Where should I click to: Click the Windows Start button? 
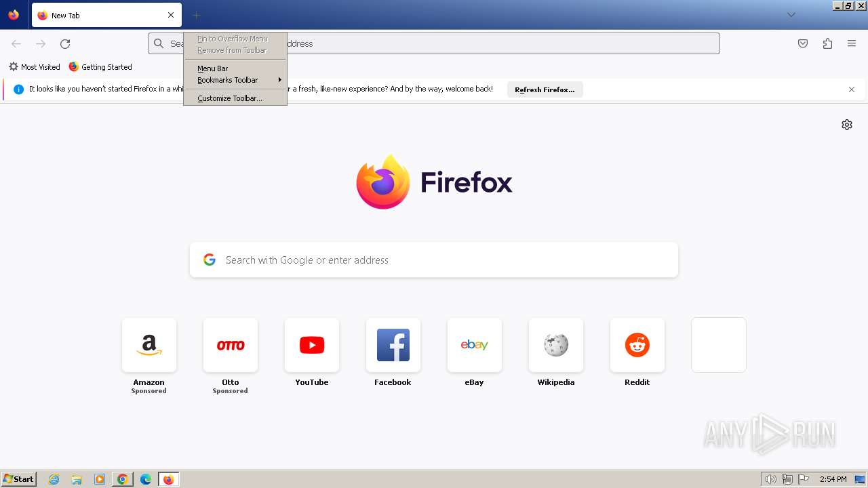pos(19,479)
